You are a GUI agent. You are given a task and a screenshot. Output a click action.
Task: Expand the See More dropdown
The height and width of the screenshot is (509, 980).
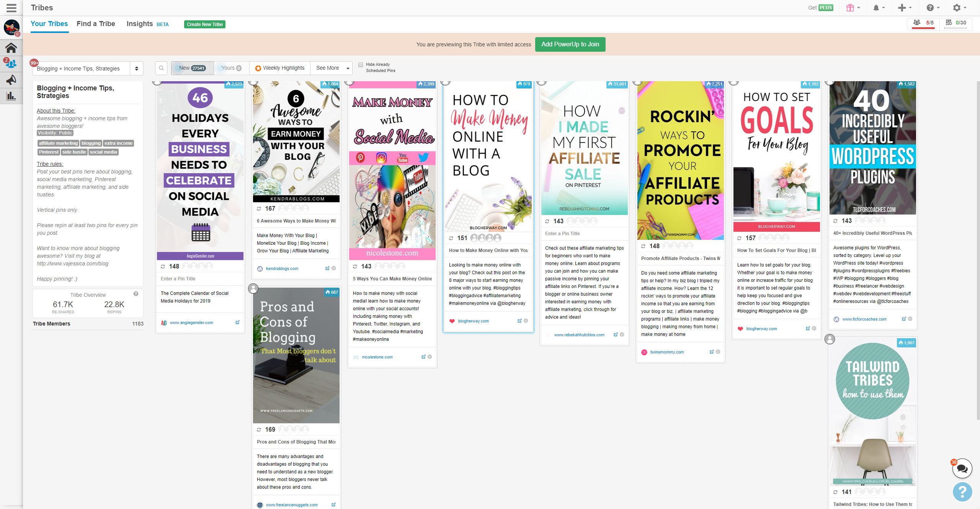[332, 68]
